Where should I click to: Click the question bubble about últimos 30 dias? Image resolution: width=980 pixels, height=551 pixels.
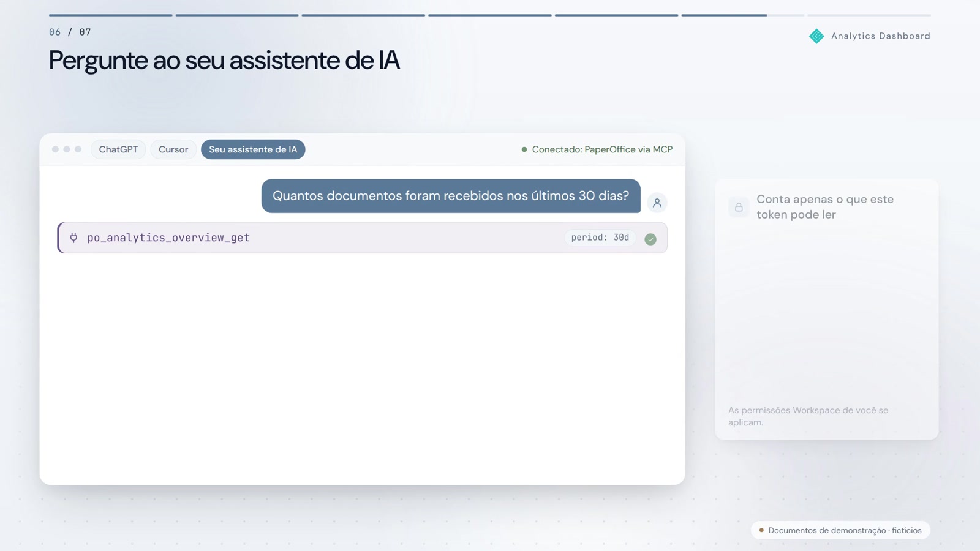[x=451, y=196]
